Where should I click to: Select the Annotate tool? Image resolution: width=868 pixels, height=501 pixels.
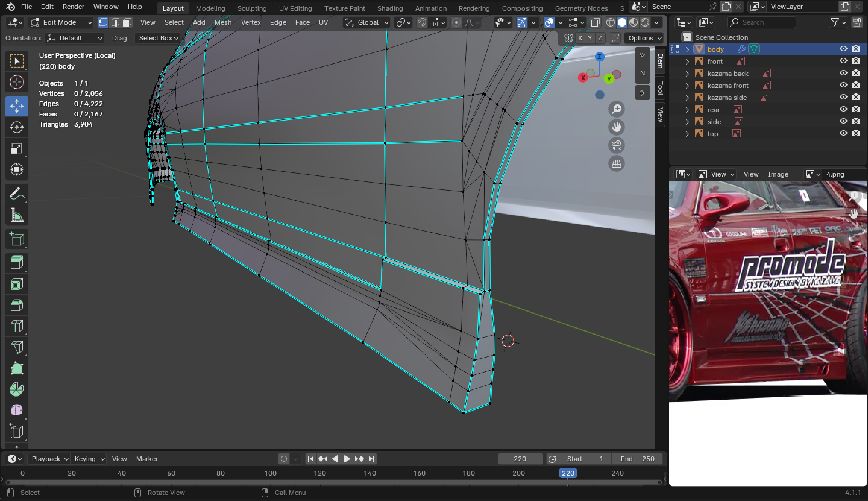(17, 194)
